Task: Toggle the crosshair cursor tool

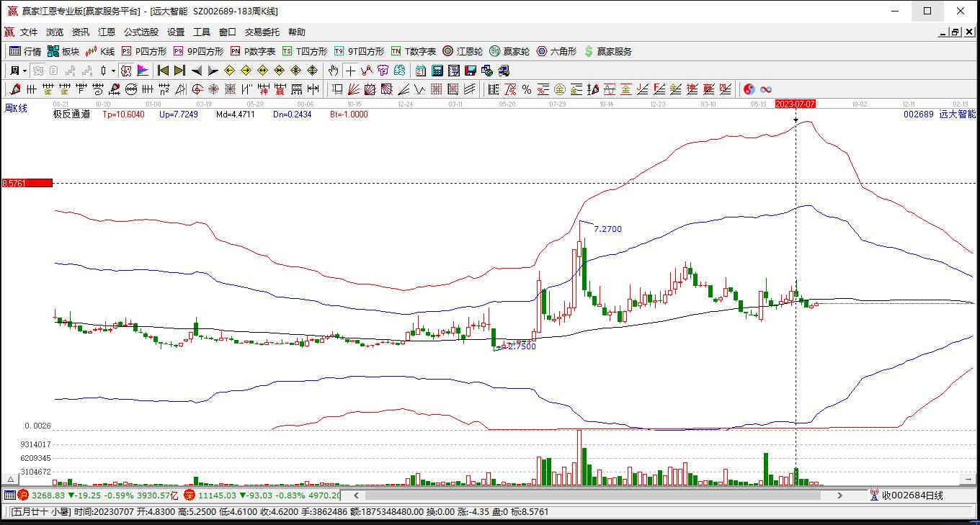Action: click(x=350, y=71)
